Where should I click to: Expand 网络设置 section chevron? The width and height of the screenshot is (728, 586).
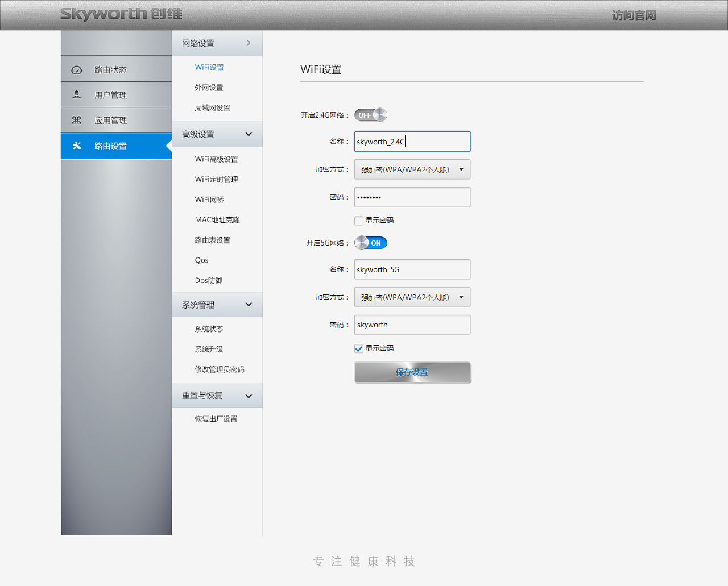[x=249, y=43]
